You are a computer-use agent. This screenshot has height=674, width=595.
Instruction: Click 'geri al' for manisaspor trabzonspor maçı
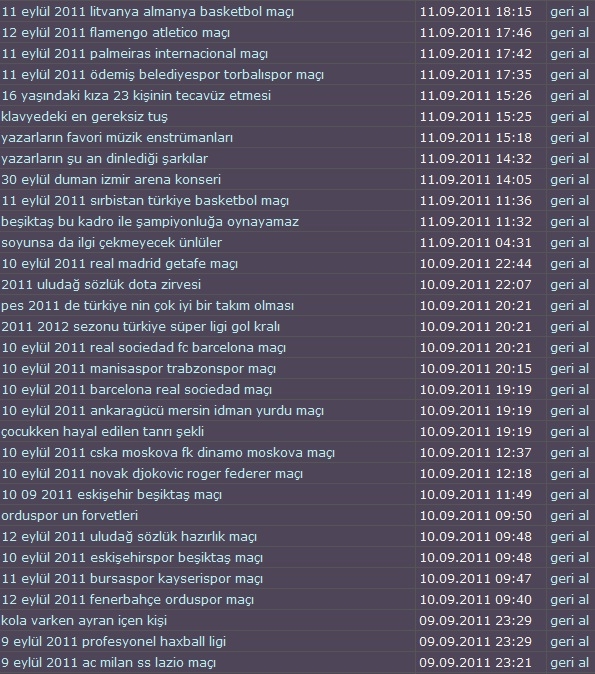point(569,369)
